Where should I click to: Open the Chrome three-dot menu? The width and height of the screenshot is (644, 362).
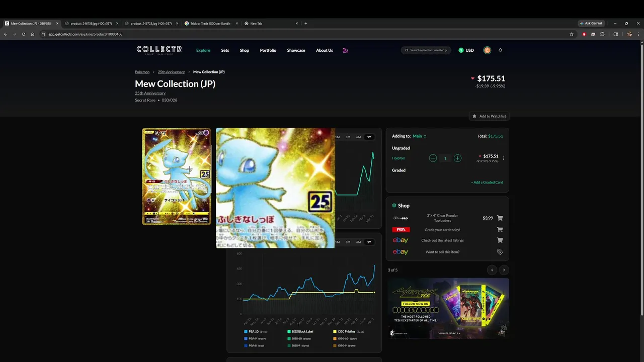pos(639,34)
